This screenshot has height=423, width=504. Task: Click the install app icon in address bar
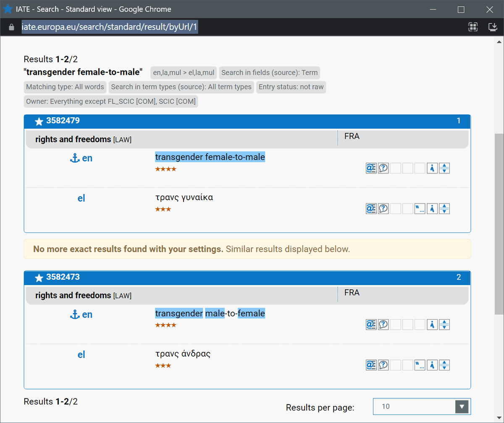(493, 27)
